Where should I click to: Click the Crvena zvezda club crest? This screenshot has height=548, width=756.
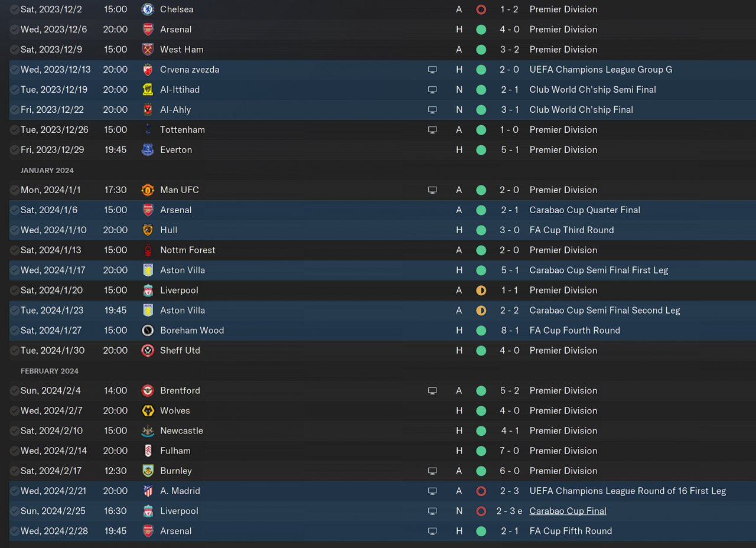point(148,70)
